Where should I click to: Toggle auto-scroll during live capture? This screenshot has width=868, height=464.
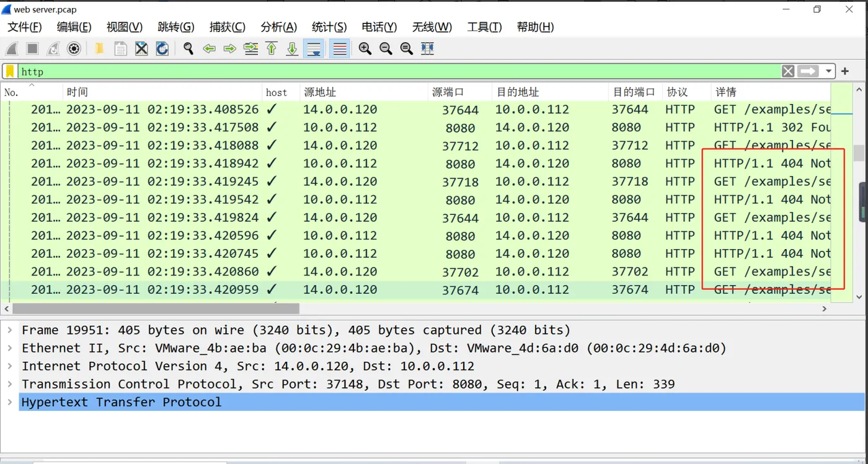[314, 48]
